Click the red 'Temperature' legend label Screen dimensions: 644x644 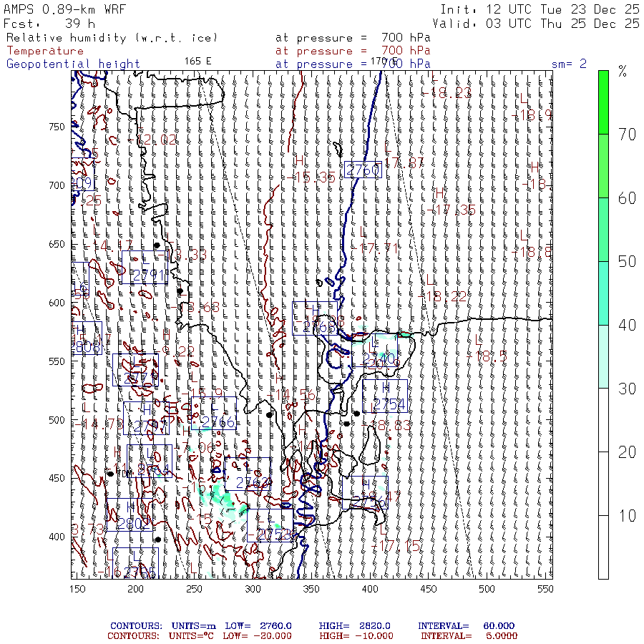point(45,51)
